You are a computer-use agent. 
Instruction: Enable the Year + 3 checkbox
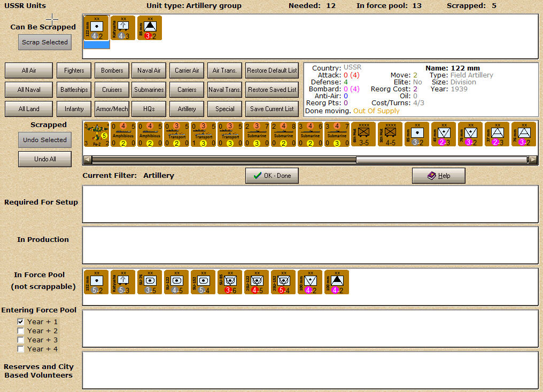pos(21,340)
